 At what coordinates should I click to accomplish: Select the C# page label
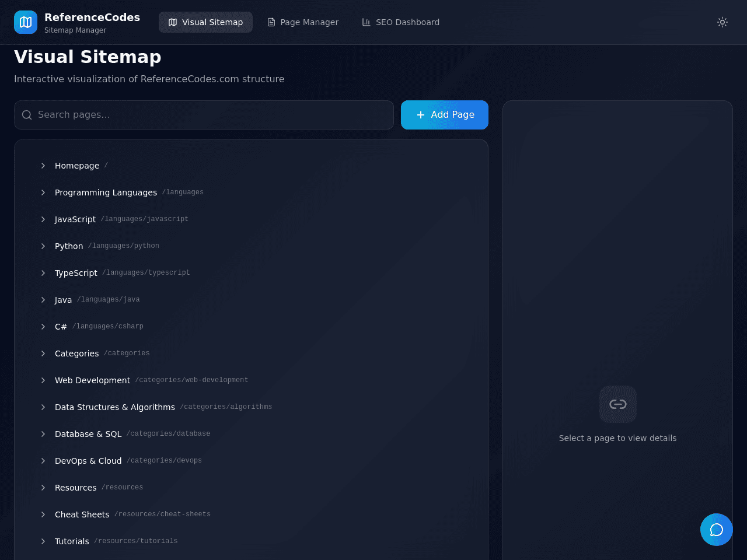click(61, 327)
